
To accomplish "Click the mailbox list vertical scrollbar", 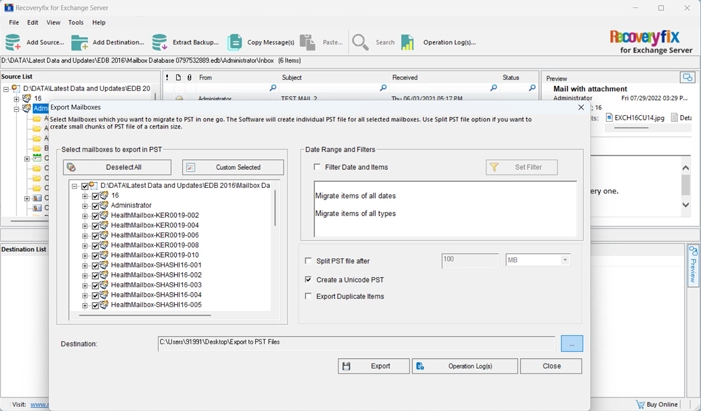I will point(275,208).
